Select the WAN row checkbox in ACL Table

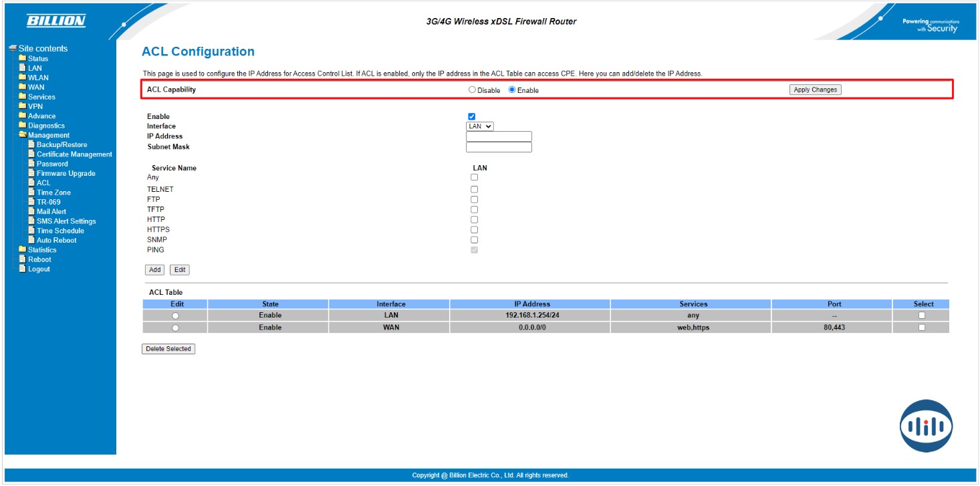coord(922,328)
